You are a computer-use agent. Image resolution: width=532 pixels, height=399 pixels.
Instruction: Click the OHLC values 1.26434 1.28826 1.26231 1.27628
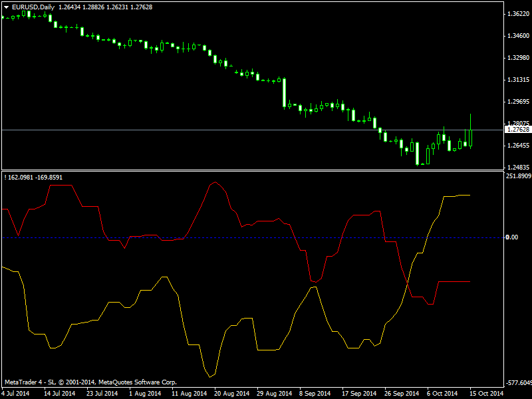coord(105,7)
